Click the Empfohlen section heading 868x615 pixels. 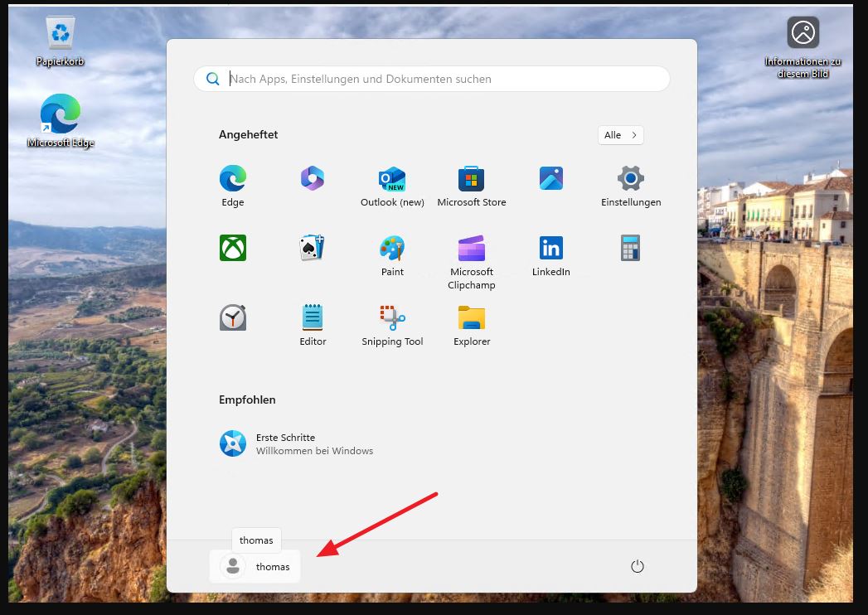pyautogui.click(x=247, y=400)
